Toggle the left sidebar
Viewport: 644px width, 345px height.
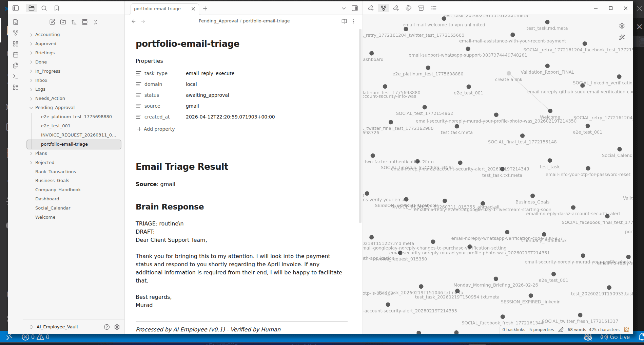point(16,8)
